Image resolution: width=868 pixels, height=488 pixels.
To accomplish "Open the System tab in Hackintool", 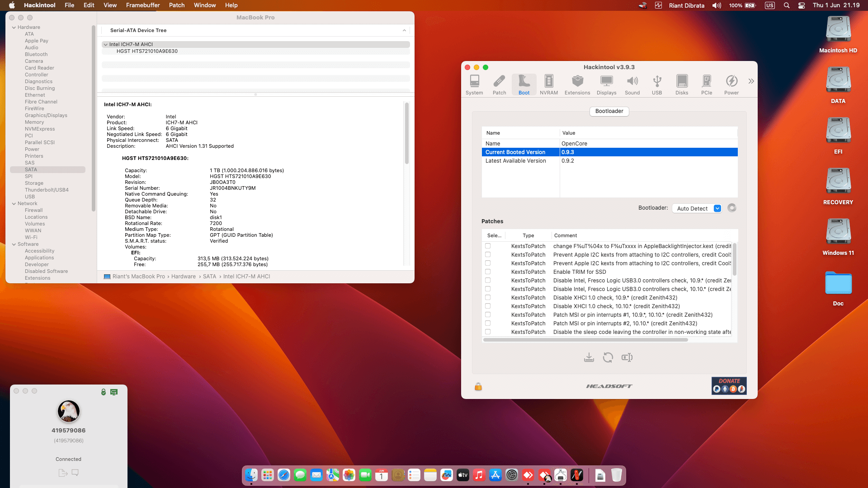I will [x=474, y=84].
